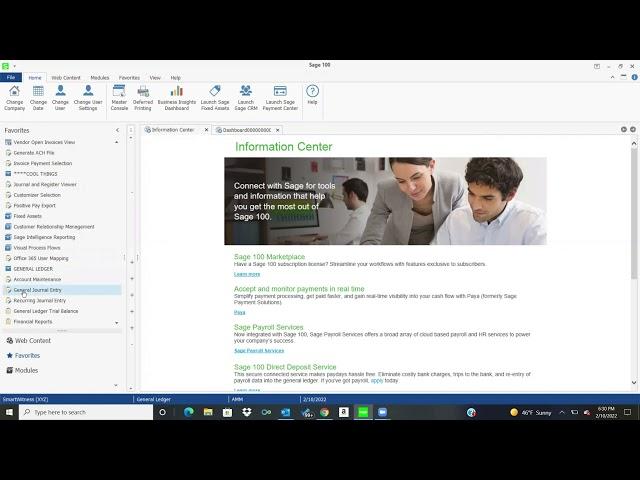Follow the Paya link
The image size is (640, 480).
(240, 313)
